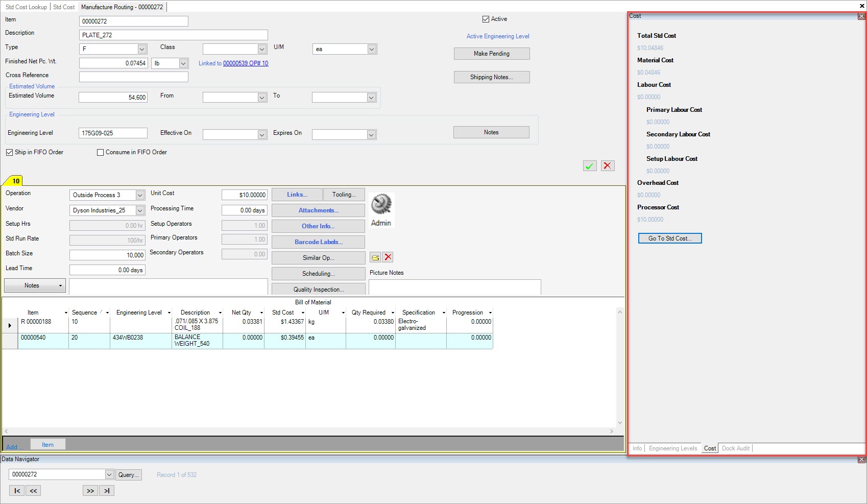Click the Admin gear picture thumbnail

pos(381,210)
